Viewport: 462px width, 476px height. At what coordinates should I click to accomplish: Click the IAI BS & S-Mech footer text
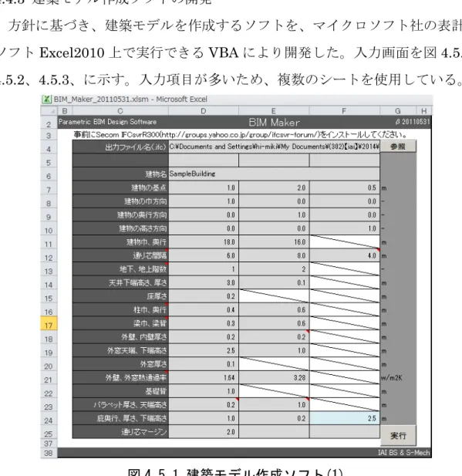[x=403, y=453]
